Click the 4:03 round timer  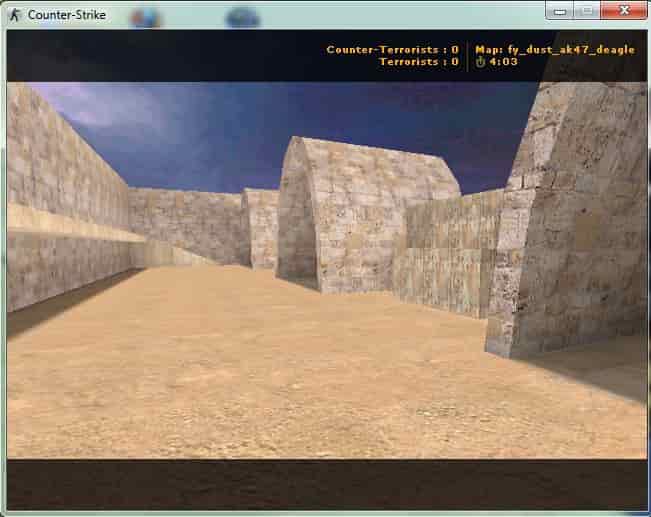(503, 62)
